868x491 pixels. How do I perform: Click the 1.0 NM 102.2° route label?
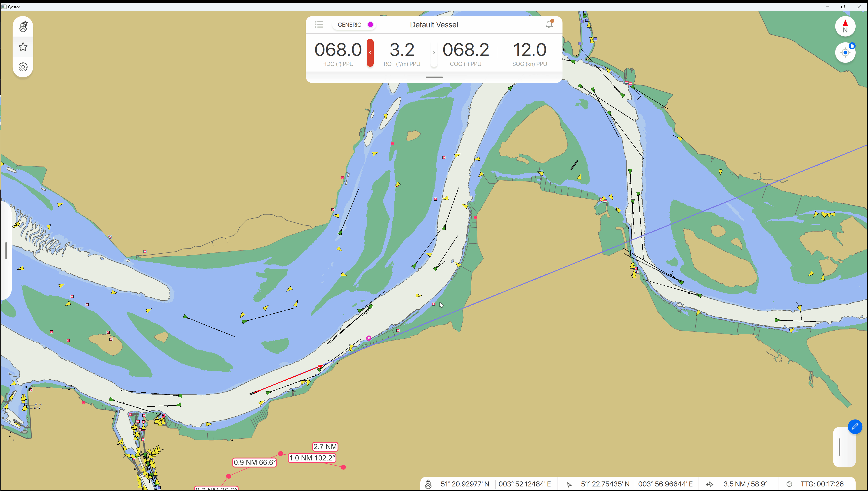pos(312,458)
